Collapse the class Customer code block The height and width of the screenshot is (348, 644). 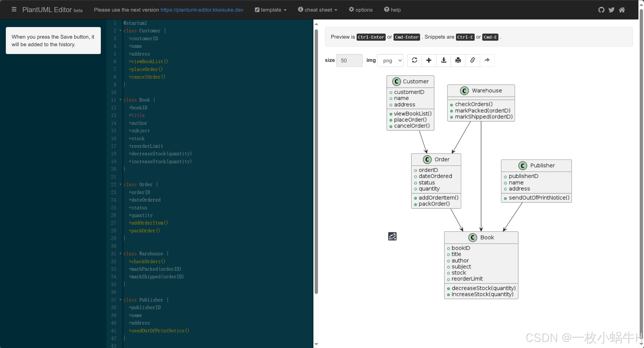point(120,31)
